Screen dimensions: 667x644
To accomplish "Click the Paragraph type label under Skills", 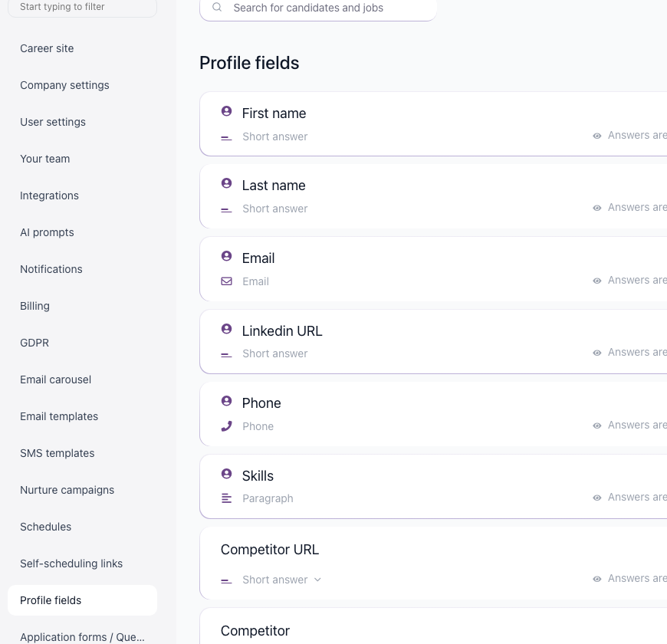I will (x=268, y=498).
